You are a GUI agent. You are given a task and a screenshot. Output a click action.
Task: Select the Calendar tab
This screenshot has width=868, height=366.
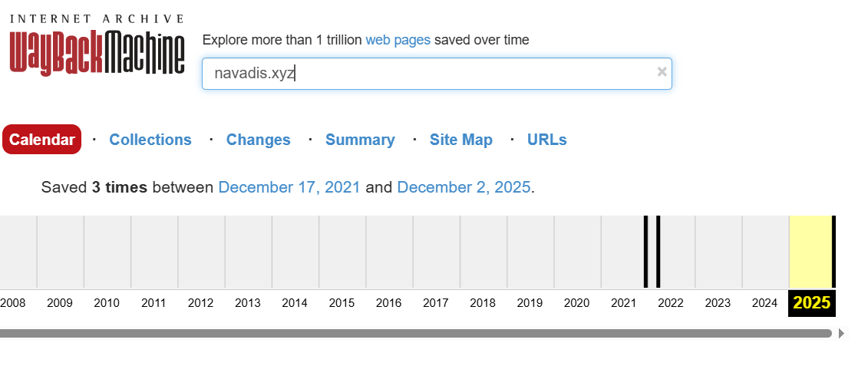coord(42,140)
